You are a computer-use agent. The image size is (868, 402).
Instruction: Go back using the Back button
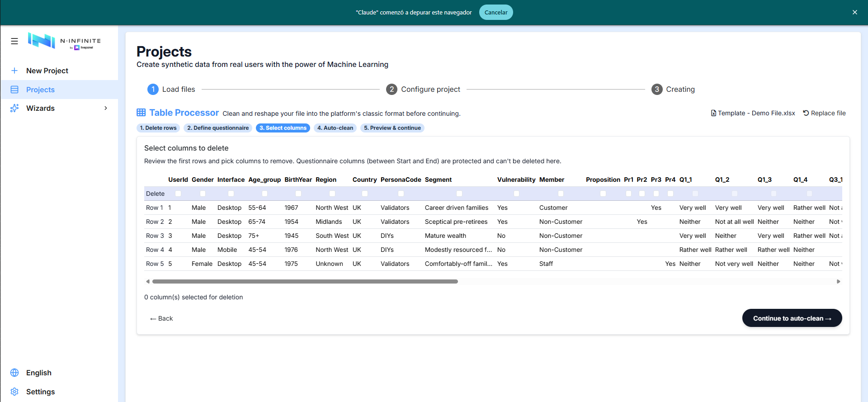(x=161, y=318)
